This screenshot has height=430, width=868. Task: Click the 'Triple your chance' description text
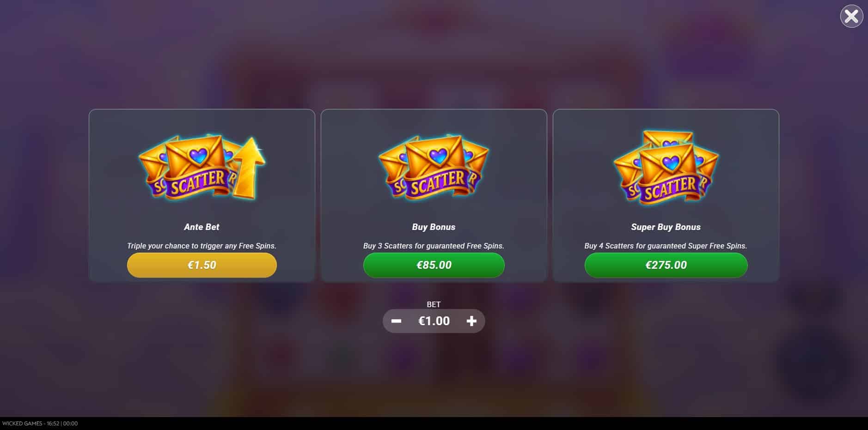[202, 246]
